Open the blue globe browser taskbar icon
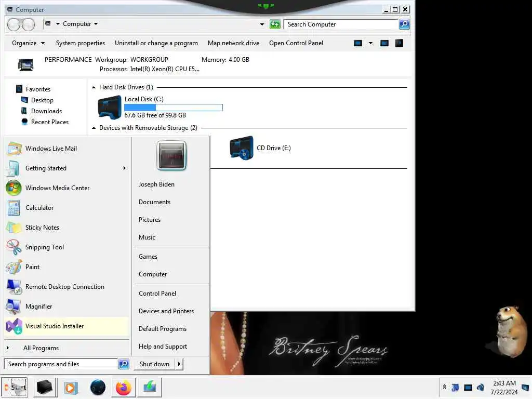 [98, 388]
